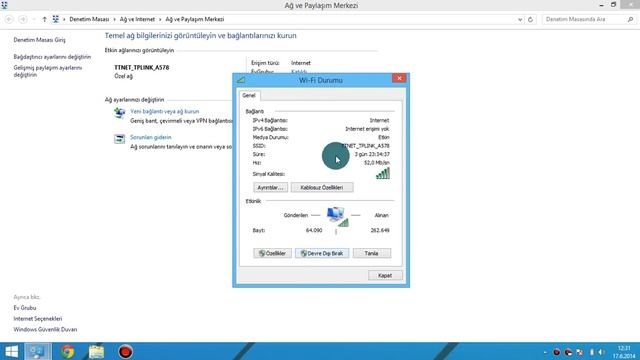Click the Wi-Fi Durumu title bar signal icon
This screenshot has width=640, height=360.
point(241,80)
